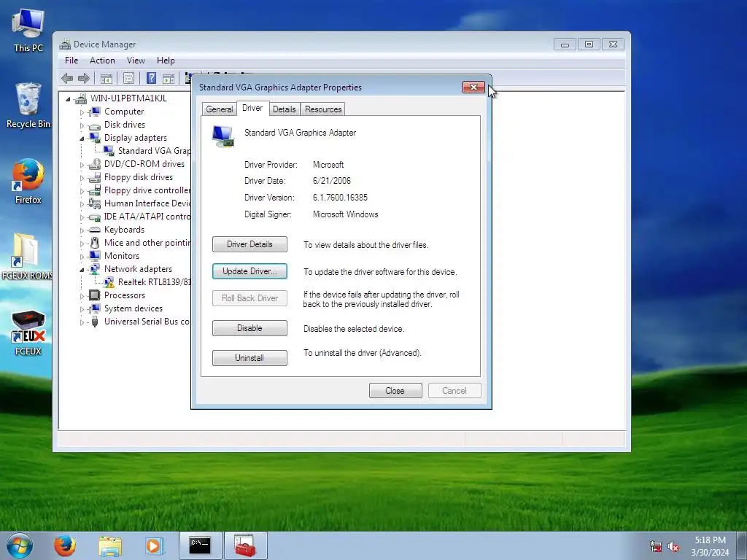Screen dimensions: 747x560
Task: Select the FCEUX ROMS folder shortcut
Action: point(27,257)
